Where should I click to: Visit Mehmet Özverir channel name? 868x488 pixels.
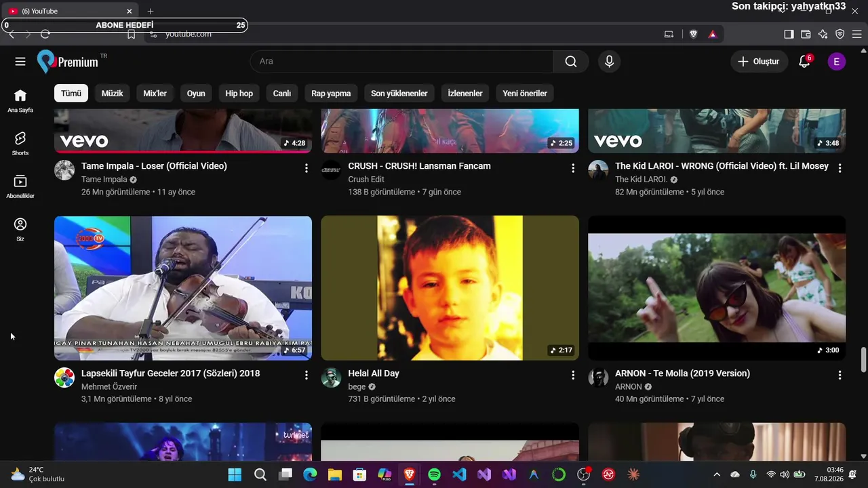[109, 387]
